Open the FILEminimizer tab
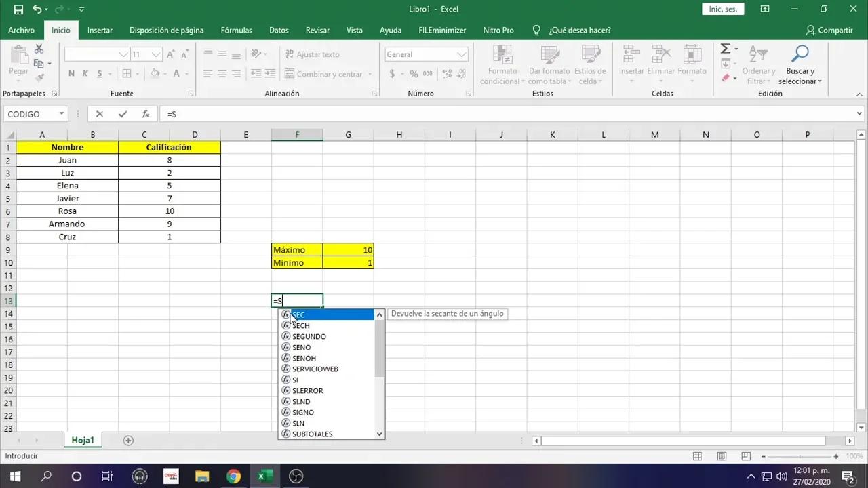The height and width of the screenshot is (488, 868). [442, 30]
